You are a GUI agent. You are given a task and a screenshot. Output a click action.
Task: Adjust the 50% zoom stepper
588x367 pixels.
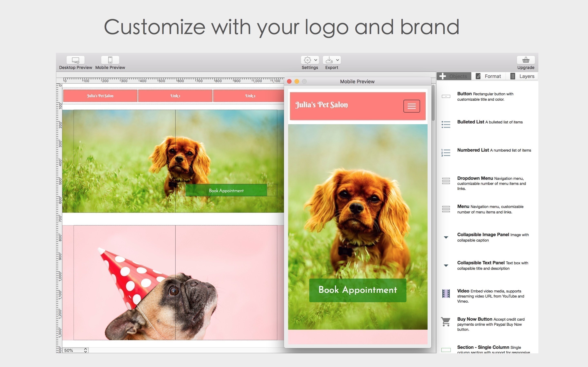tap(85, 350)
